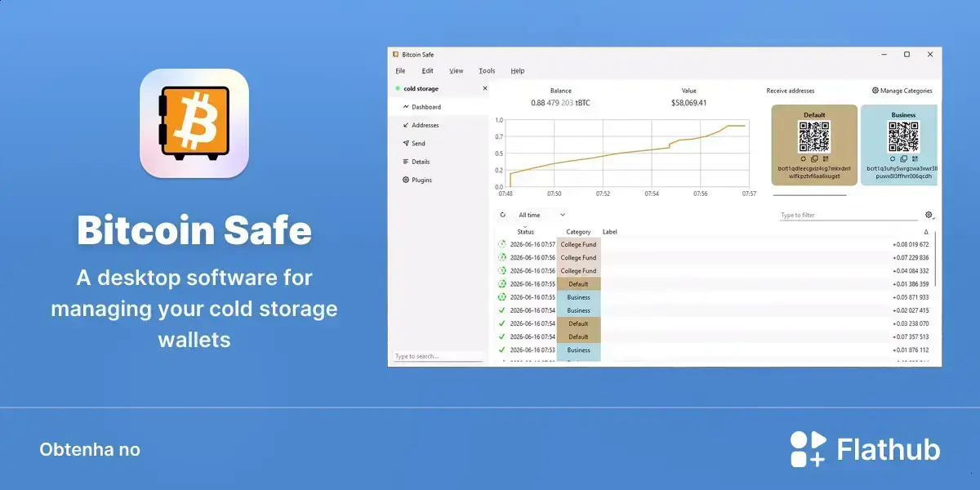Open the Plugins gear icon
Viewport: 980px width, 490px height.
tap(405, 180)
